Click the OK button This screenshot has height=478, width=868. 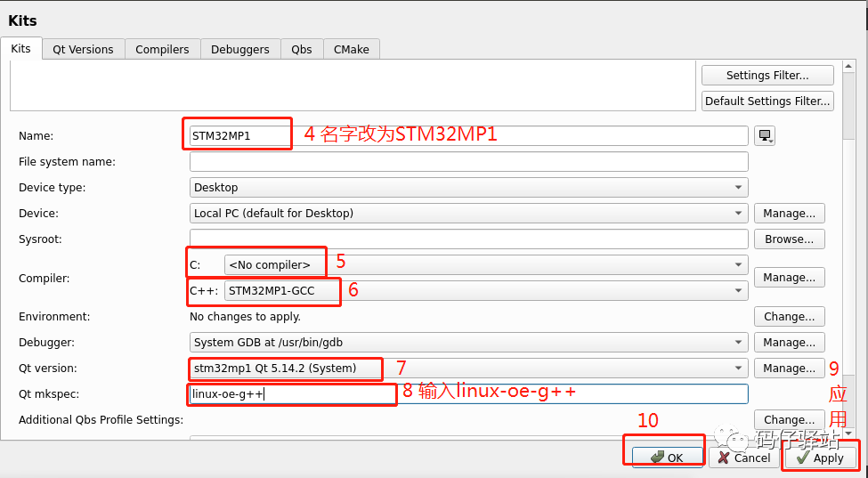click(x=668, y=458)
